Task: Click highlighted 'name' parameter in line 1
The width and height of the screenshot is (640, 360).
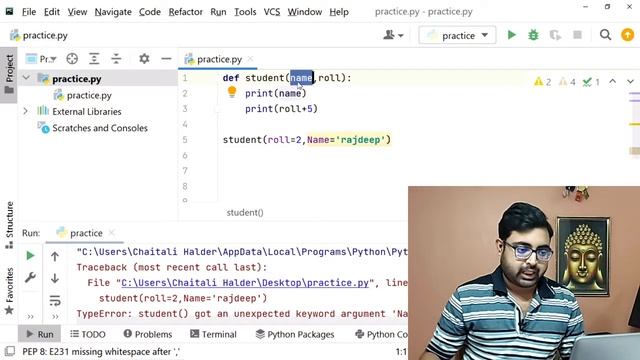Action: [x=302, y=78]
